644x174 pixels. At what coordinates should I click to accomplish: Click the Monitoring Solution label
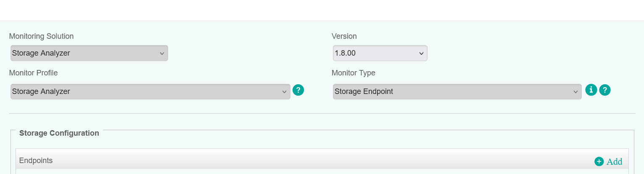point(41,36)
